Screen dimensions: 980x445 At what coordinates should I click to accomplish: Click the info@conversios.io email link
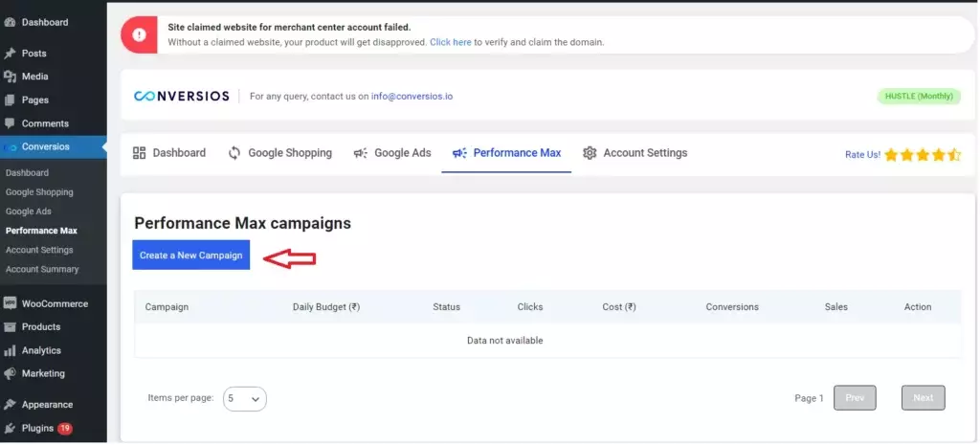tap(412, 97)
